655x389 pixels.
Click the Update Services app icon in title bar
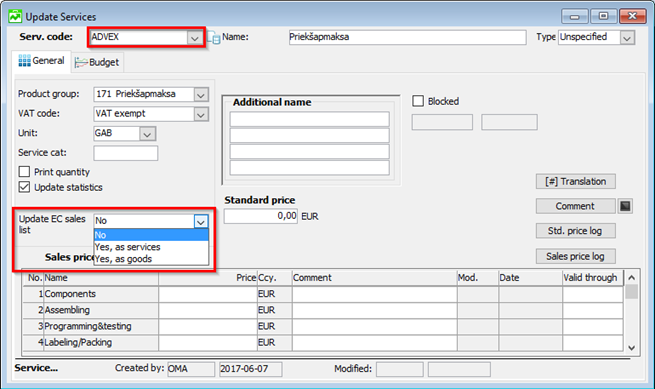pos(15,16)
